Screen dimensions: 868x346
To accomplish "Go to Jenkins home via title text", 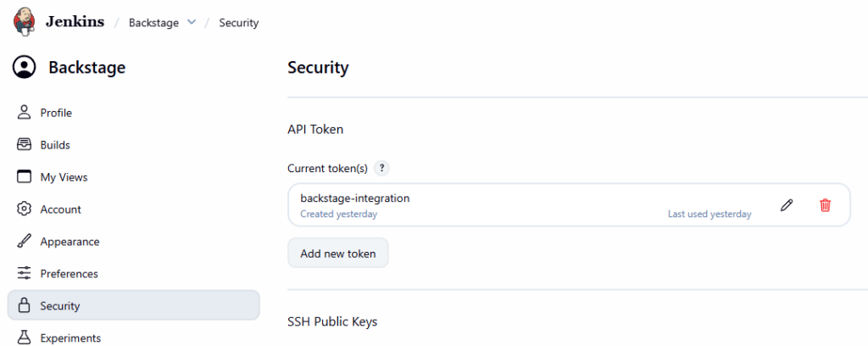I will click(x=75, y=22).
